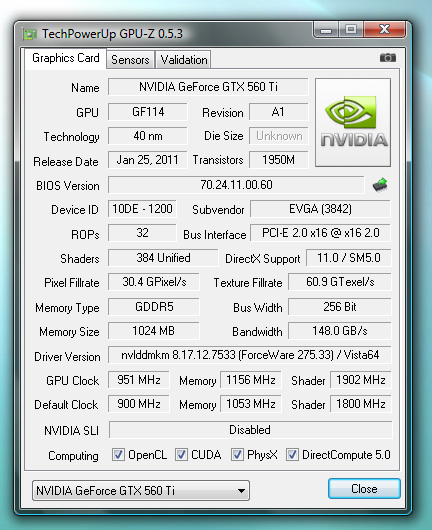Toggle the OpenCL checkbox
The image size is (432, 530).
click(118, 455)
